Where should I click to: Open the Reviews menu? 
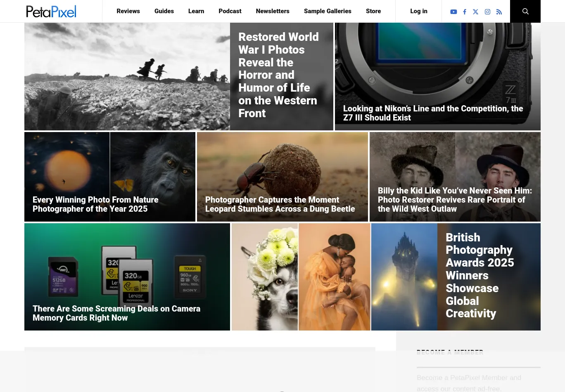pos(128,11)
